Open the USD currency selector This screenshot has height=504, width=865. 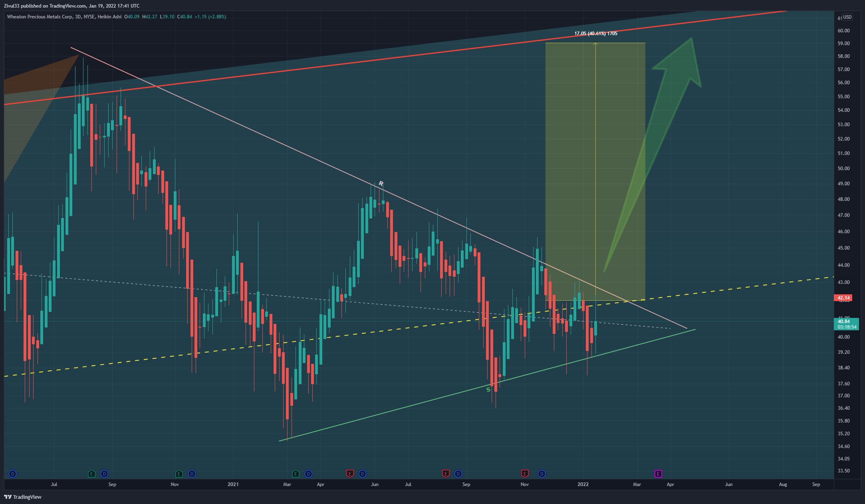coord(847,17)
